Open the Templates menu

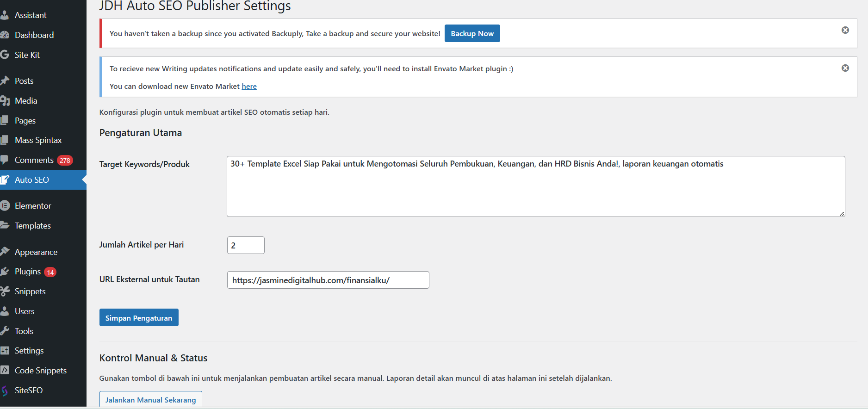pyautogui.click(x=43, y=226)
